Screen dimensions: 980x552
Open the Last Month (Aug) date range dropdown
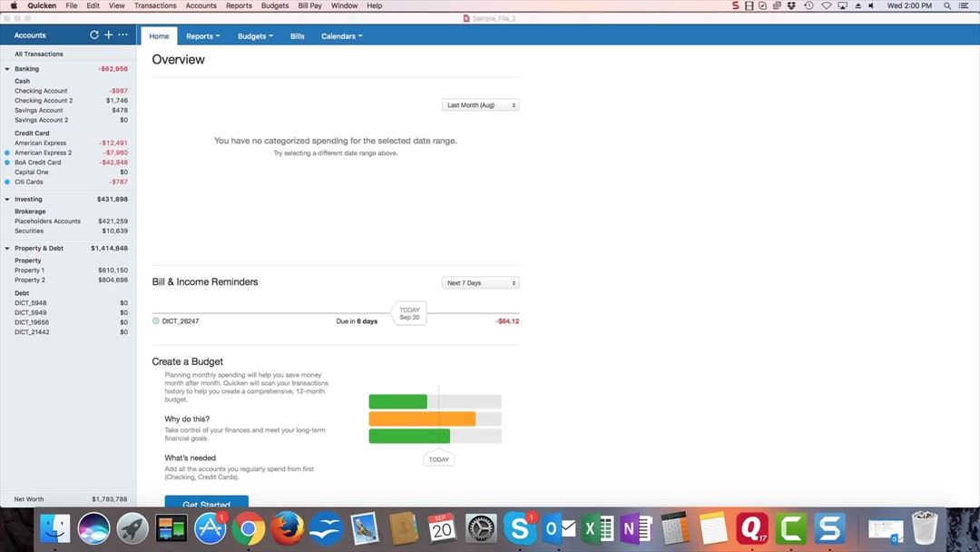tap(480, 105)
